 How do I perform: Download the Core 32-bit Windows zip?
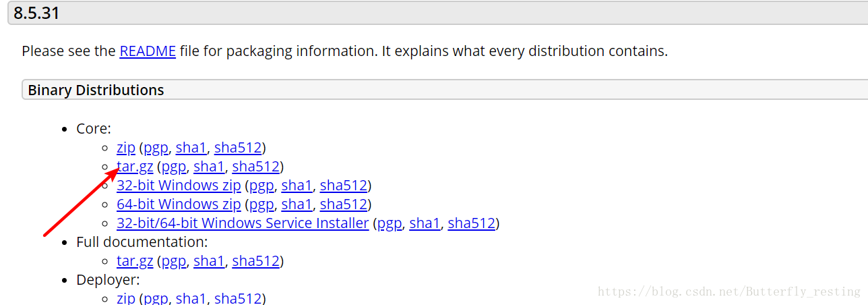pyautogui.click(x=179, y=186)
